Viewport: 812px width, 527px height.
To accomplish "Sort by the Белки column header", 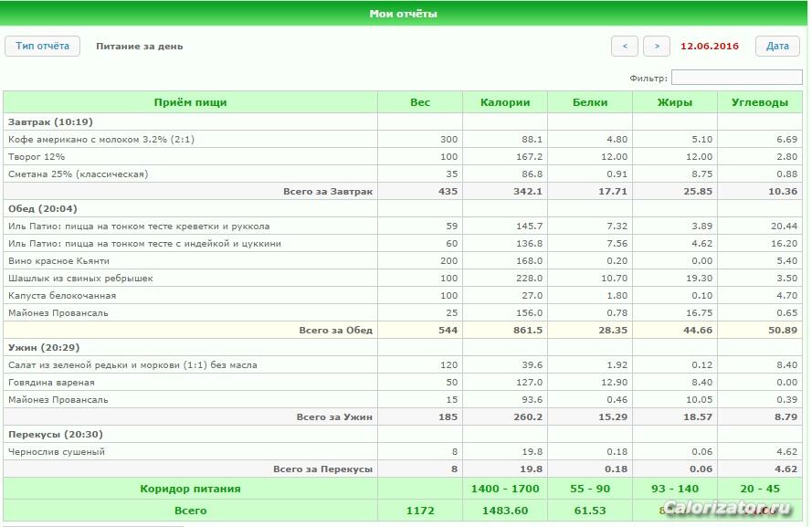I will pyautogui.click(x=590, y=102).
